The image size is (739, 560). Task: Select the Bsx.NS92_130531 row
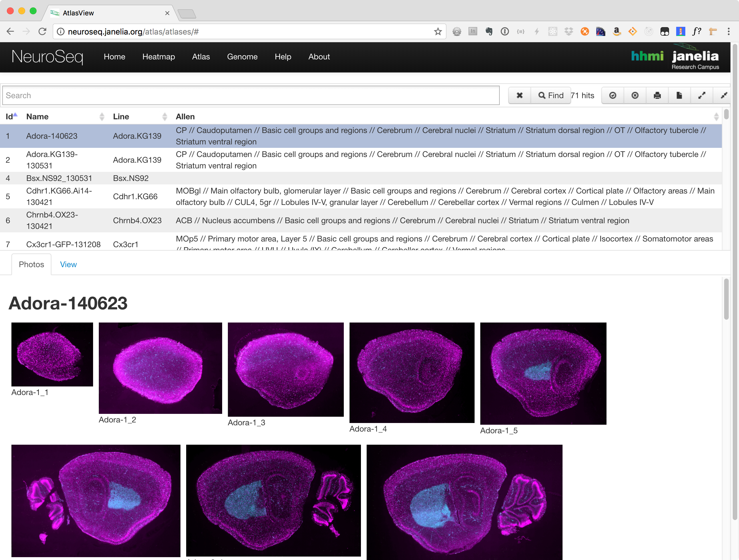361,178
